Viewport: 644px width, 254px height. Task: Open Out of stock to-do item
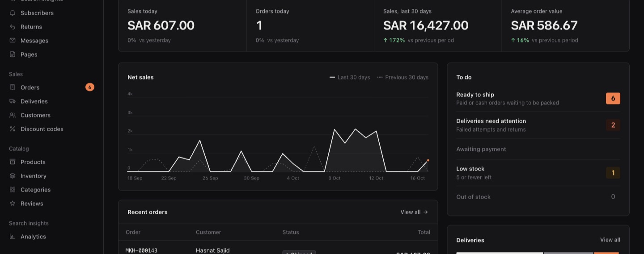[x=538, y=197]
